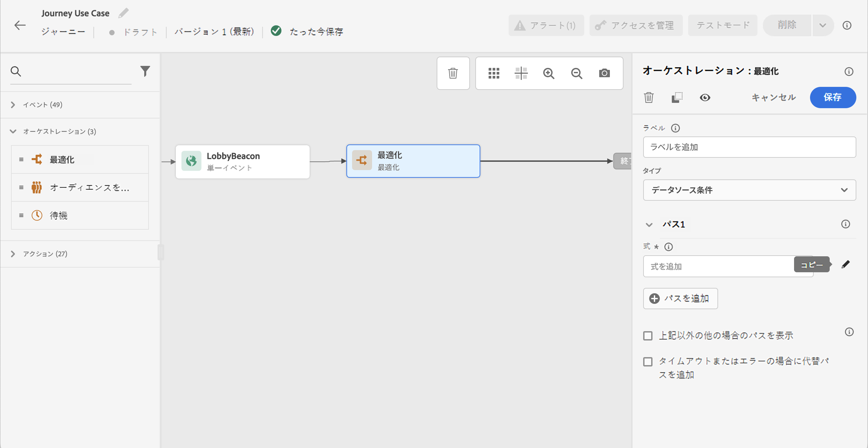Click the パスを追加 button
The height and width of the screenshot is (448, 868).
coord(680,299)
